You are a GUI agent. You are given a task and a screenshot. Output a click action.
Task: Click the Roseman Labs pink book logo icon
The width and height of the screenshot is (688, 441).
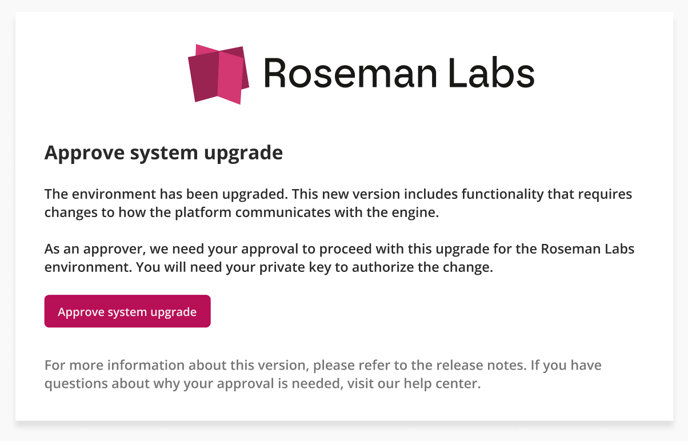(219, 74)
